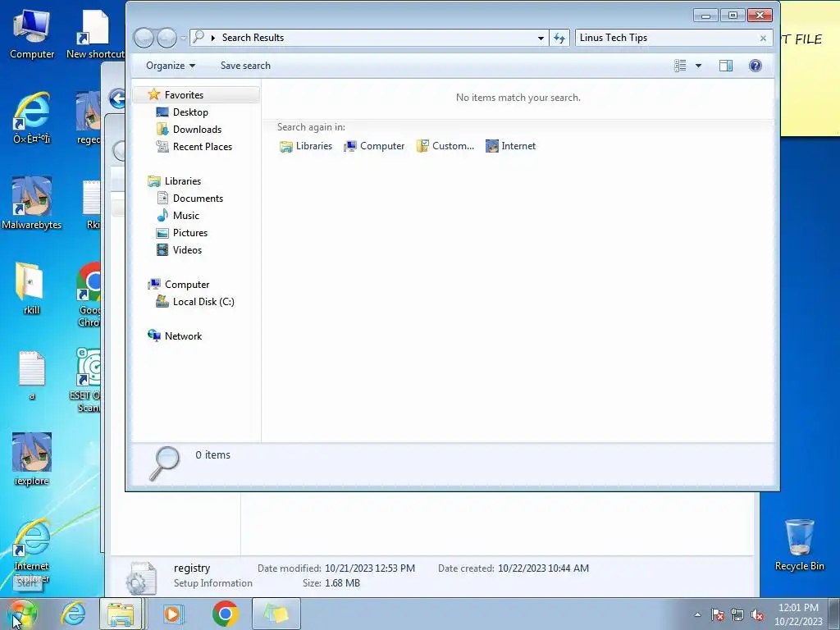
Task: Search again in Computer
Action: (374, 146)
